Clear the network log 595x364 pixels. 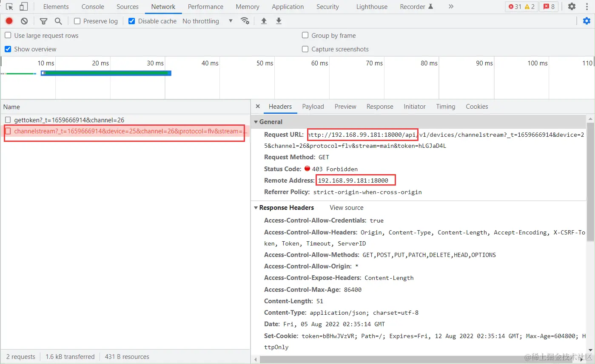click(24, 21)
